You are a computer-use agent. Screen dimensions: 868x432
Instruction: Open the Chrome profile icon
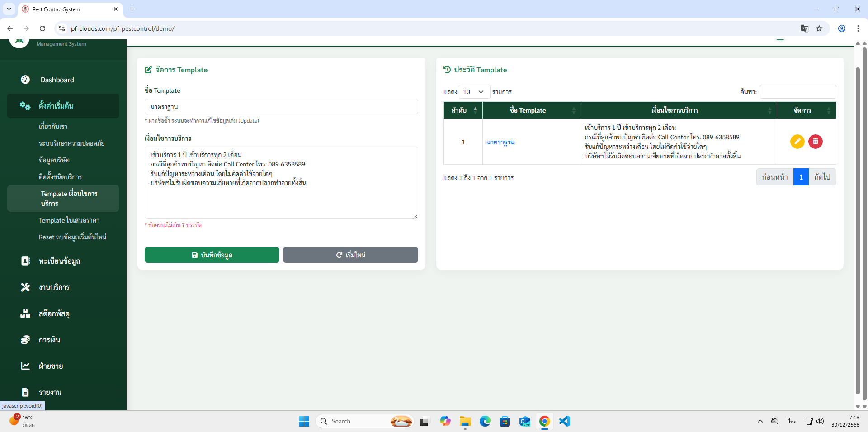[x=841, y=28]
